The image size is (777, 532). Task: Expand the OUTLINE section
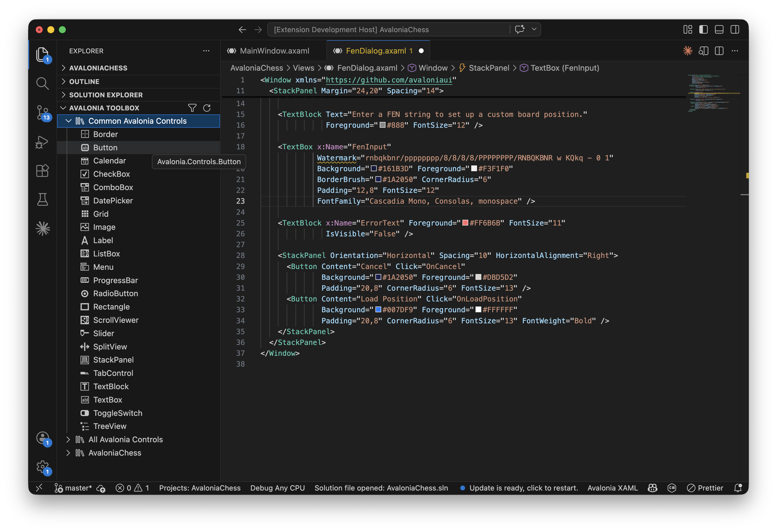point(84,81)
